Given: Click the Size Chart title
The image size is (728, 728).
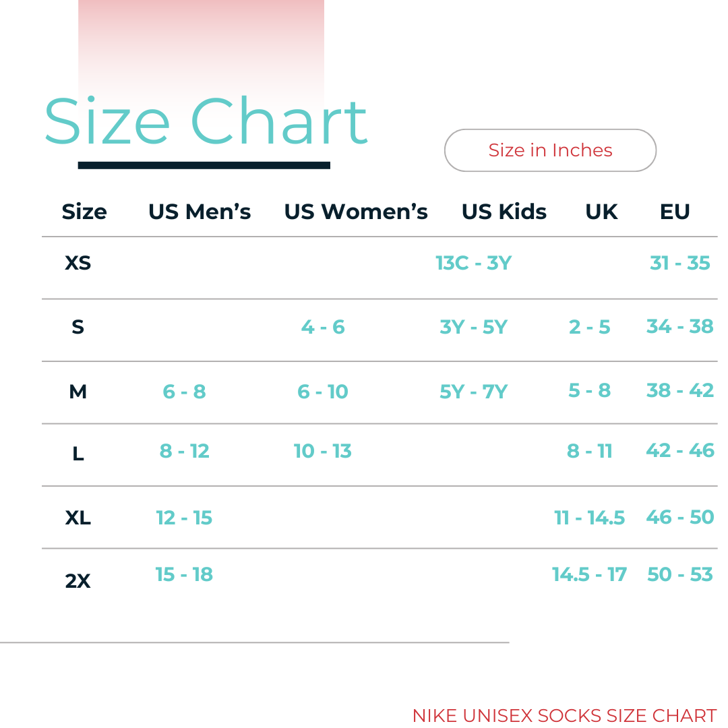Looking at the screenshot, I should click(206, 122).
